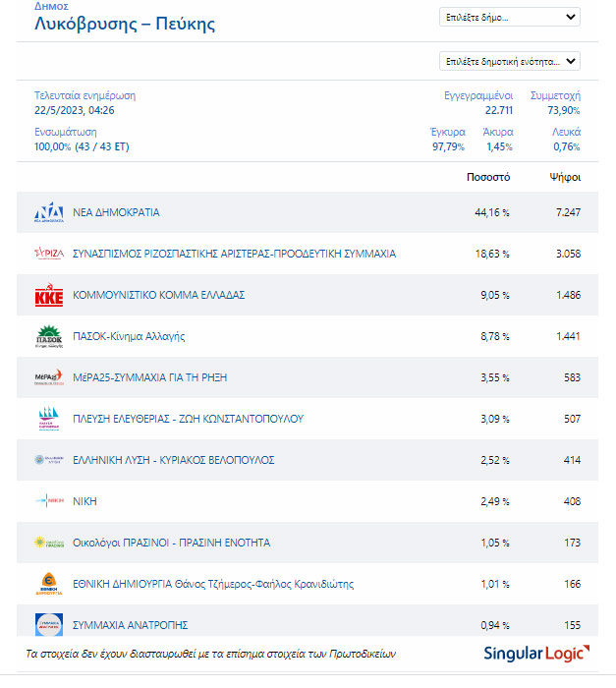Click the 8,78 % value for ΠΑΣΟΚ

click(x=495, y=336)
